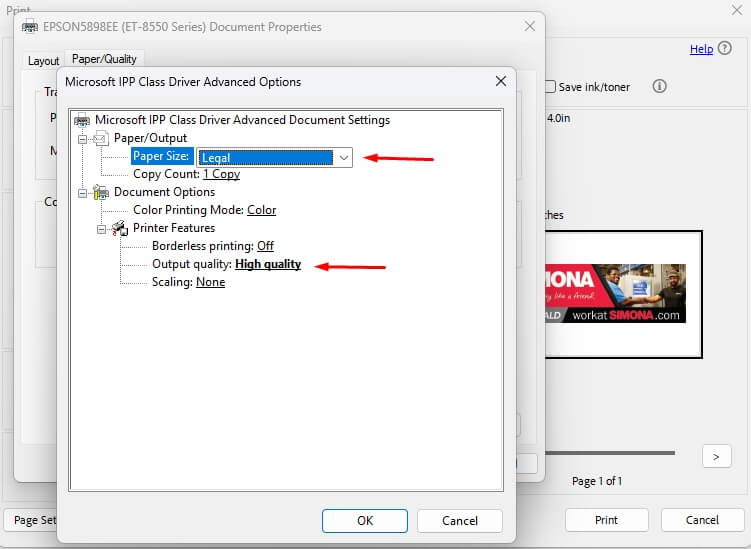Screen dimensions: 751x549
Task: Select the Paper/Quality tab in Document Properties
Action: [104, 59]
